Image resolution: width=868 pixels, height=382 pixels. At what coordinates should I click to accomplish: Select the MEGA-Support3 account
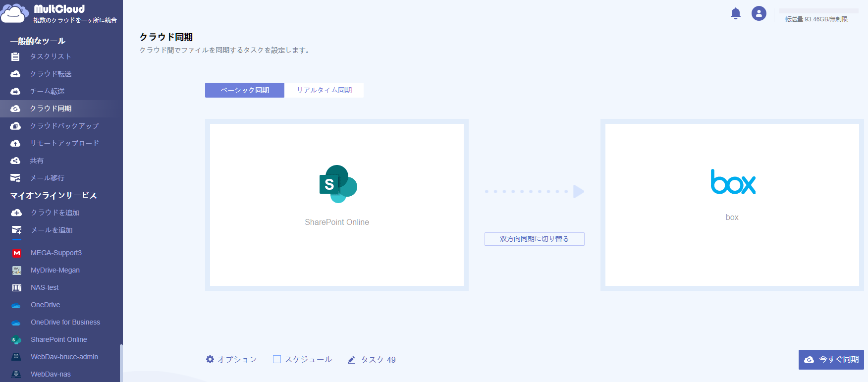pos(56,253)
